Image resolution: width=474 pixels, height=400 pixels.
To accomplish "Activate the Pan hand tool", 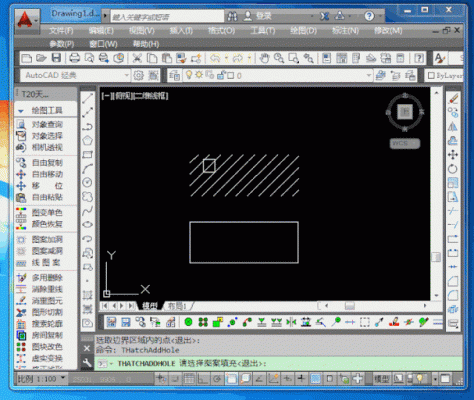I will pos(264,58).
